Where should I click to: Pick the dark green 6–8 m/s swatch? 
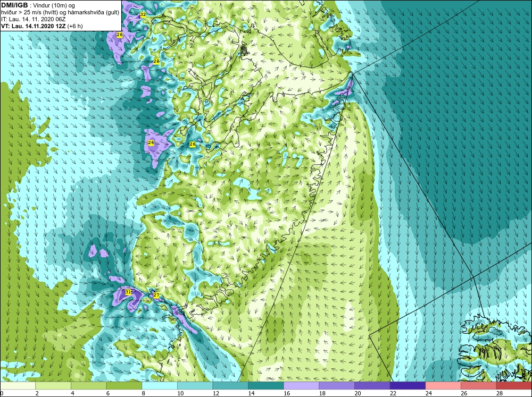point(124,386)
